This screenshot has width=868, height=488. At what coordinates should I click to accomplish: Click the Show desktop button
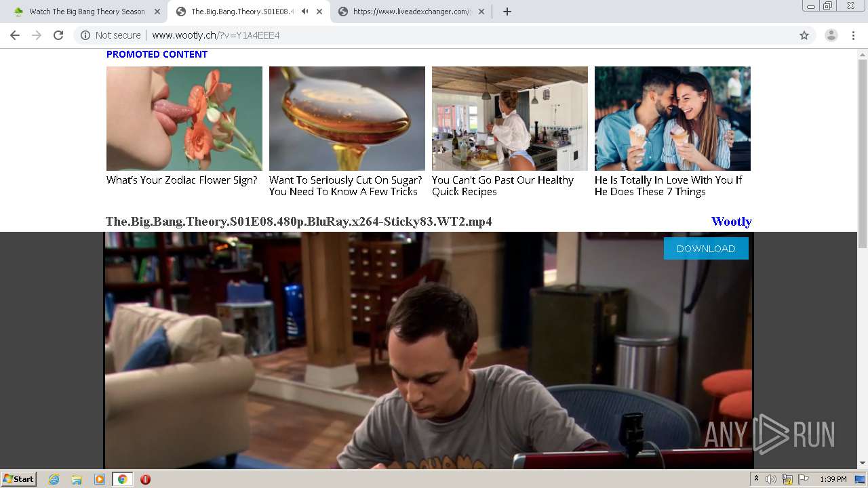[861, 479]
